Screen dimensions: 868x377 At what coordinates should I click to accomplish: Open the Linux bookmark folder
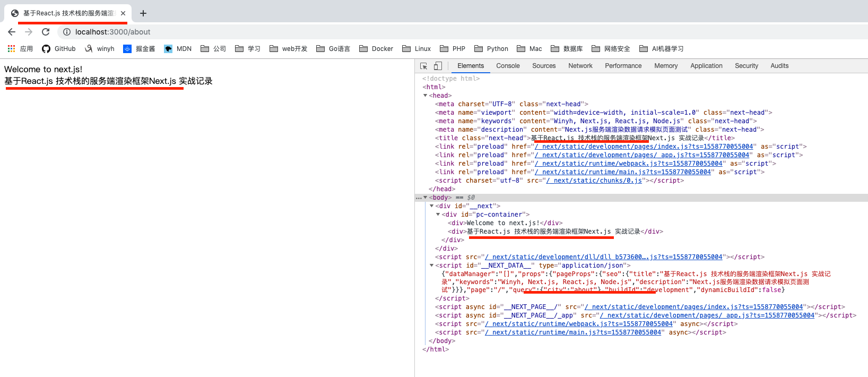click(416, 48)
